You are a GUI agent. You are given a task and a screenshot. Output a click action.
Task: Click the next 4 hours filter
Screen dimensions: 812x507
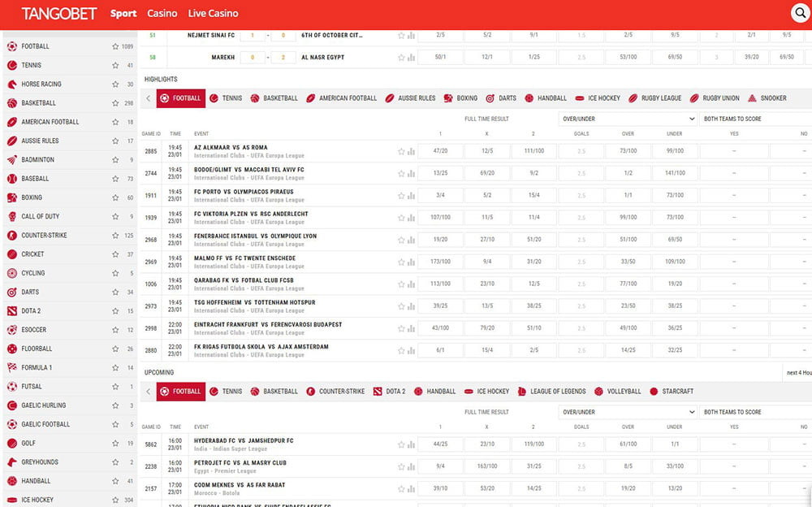tap(798, 372)
